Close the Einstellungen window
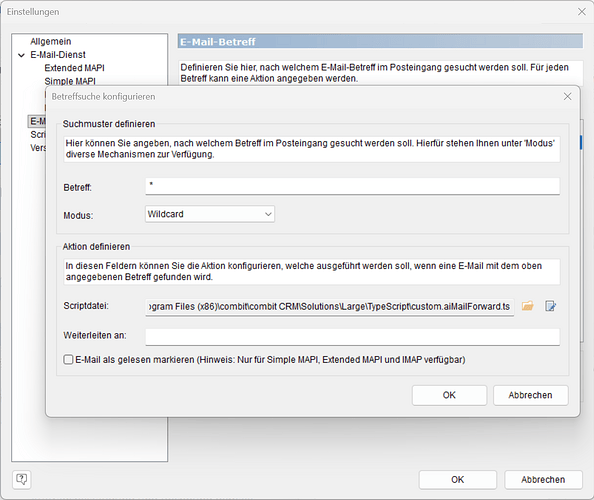 pyautogui.click(x=581, y=12)
